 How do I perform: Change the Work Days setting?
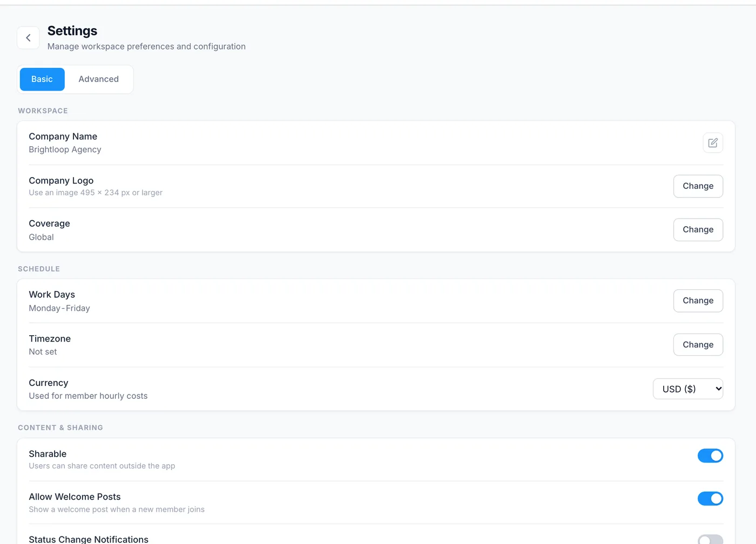click(x=698, y=301)
